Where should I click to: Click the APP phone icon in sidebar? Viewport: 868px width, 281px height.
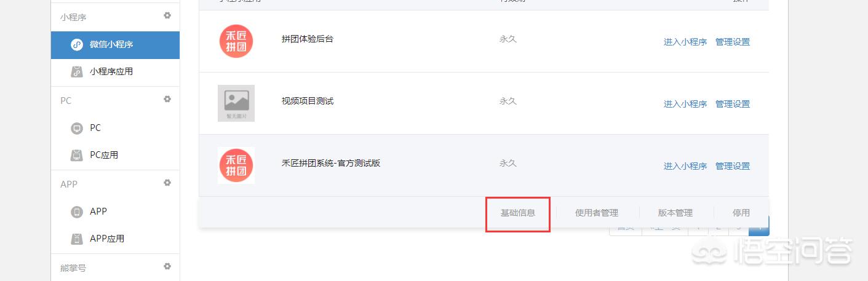pos(77,212)
